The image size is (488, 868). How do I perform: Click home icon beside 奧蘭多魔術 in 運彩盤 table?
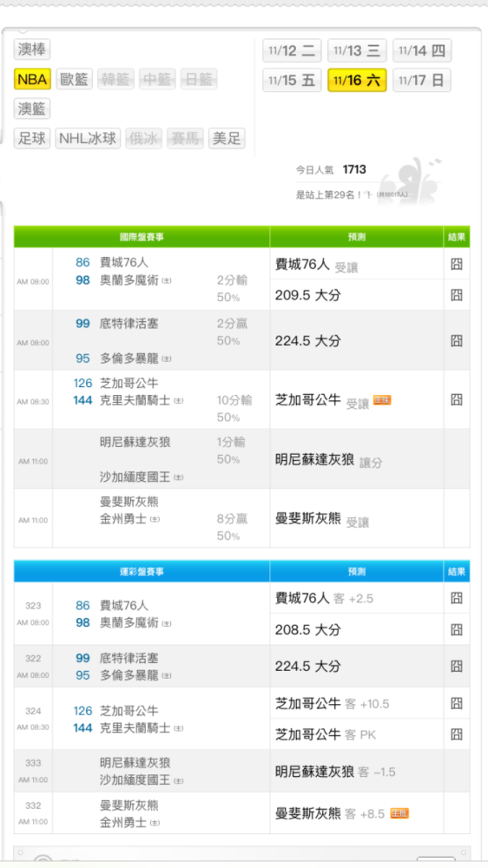[167, 623]
